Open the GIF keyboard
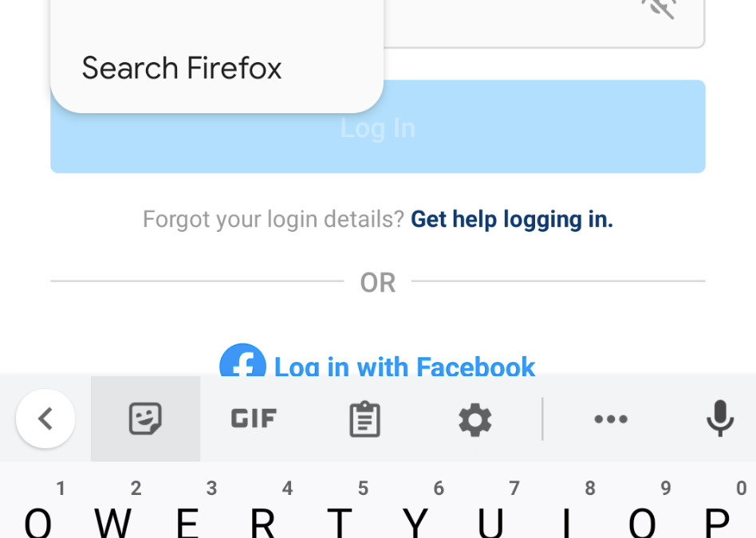 [254, 418]
